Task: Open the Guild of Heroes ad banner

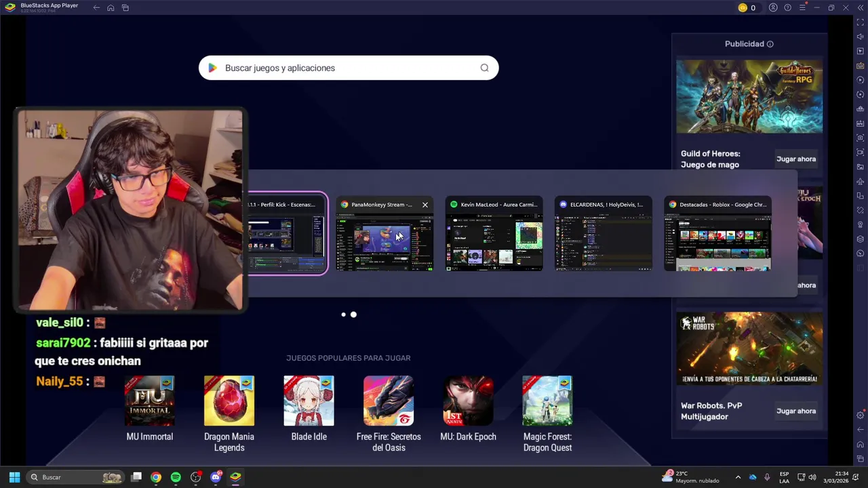Action: pyautogui.click(x=749, y=96)
